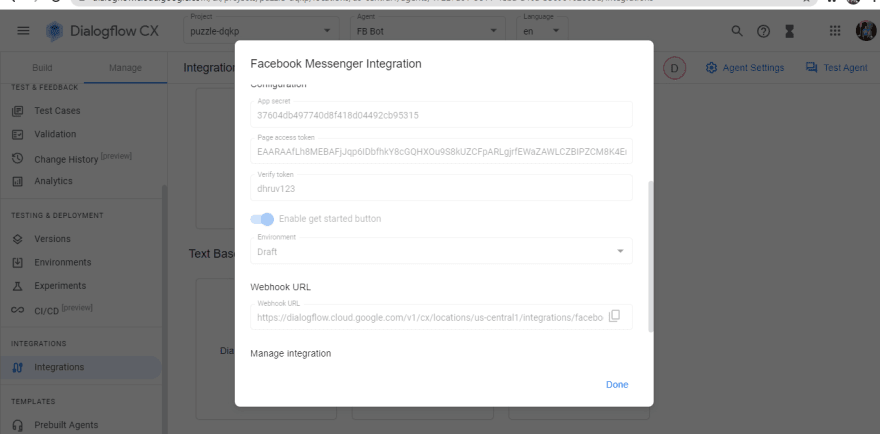
Task: Click the Experiments flask icon
Action: tap(17, 286)
